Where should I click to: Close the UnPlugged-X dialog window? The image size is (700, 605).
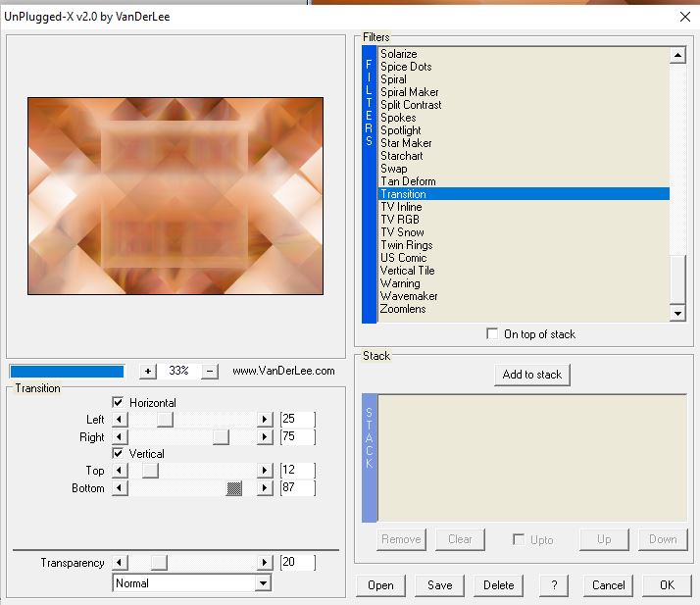pos(685,17)
